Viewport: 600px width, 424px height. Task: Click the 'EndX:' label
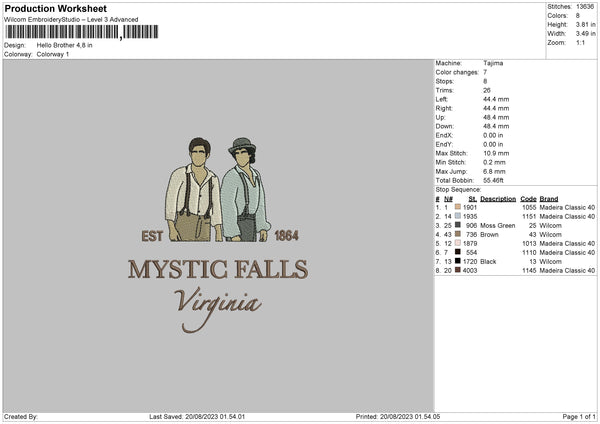pyautogui.click(x=444, y=135)
